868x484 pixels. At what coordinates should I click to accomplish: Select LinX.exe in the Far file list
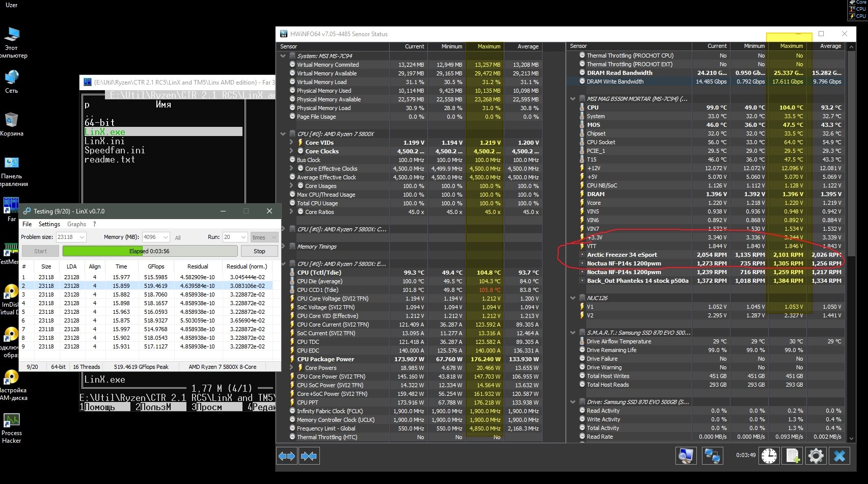pyautogui.click(x=105, y=132)
